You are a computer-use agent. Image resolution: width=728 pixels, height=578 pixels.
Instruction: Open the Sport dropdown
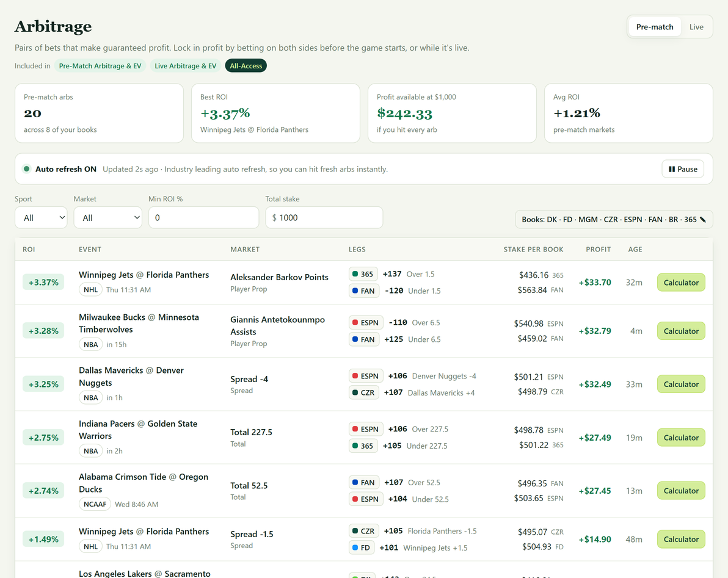(42, 217)
